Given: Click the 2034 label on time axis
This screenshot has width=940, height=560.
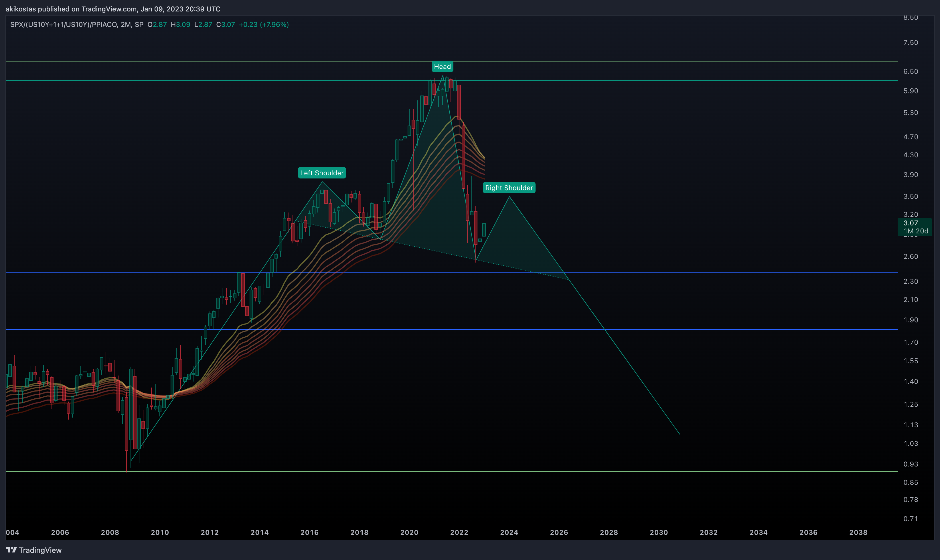Looking at the screenshot, I should pyautogui.click(x=758, y=532).
